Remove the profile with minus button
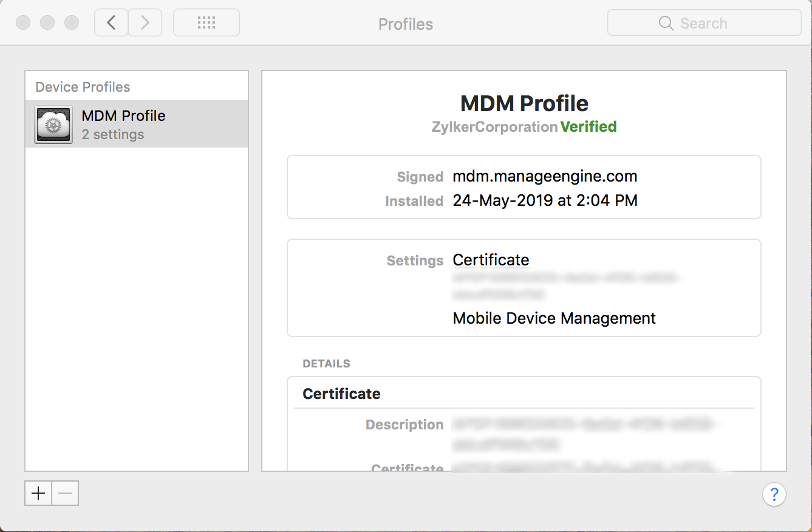Viewport: 812px width, 532px height. pyautogui.click(x=65, y=493)
